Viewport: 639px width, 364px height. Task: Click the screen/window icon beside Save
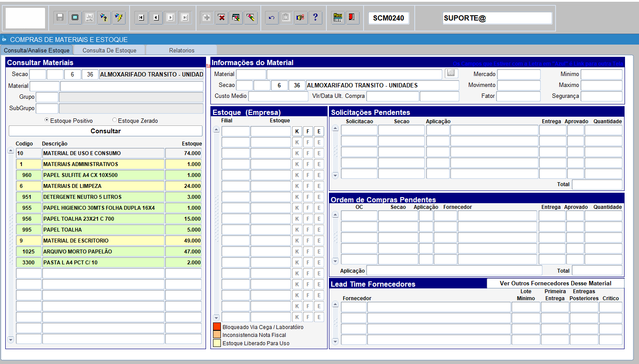click(x=75, y=17)
